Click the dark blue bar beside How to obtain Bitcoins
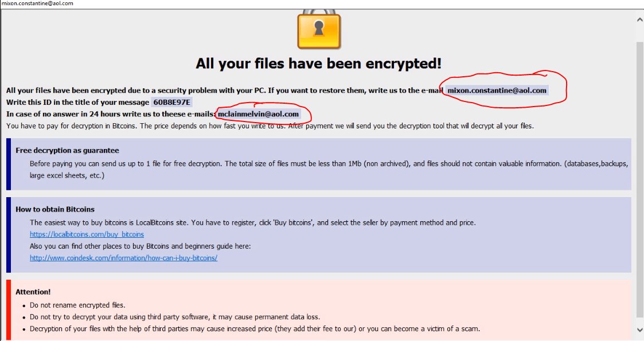Viewport: 644px width, 341px height. pos(9,235)
